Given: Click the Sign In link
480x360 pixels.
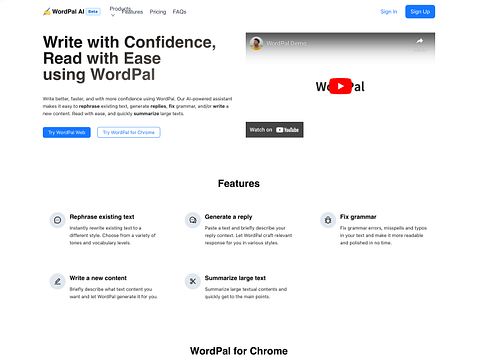Looking at the screenshot, I should 389,12.
